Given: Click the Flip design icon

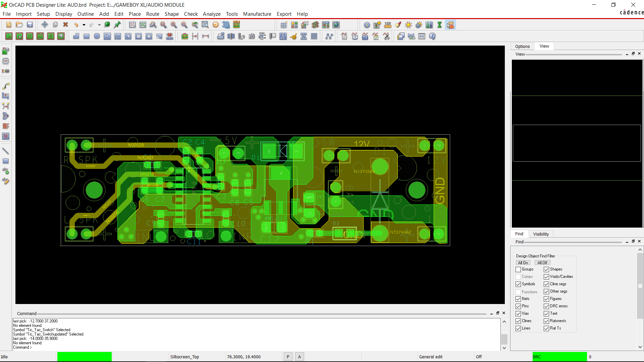Looking at the screenshot, I should [x=236, y=25].
